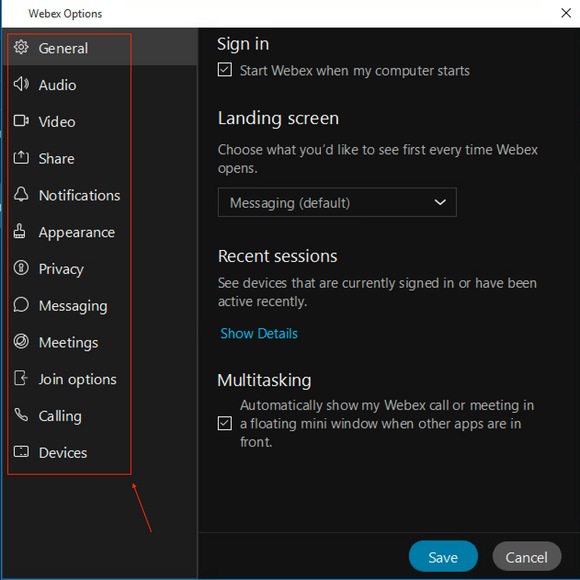580x580 pixels.
Task: Click the Meetings circle icon
Action: click(x=21, y=341)
